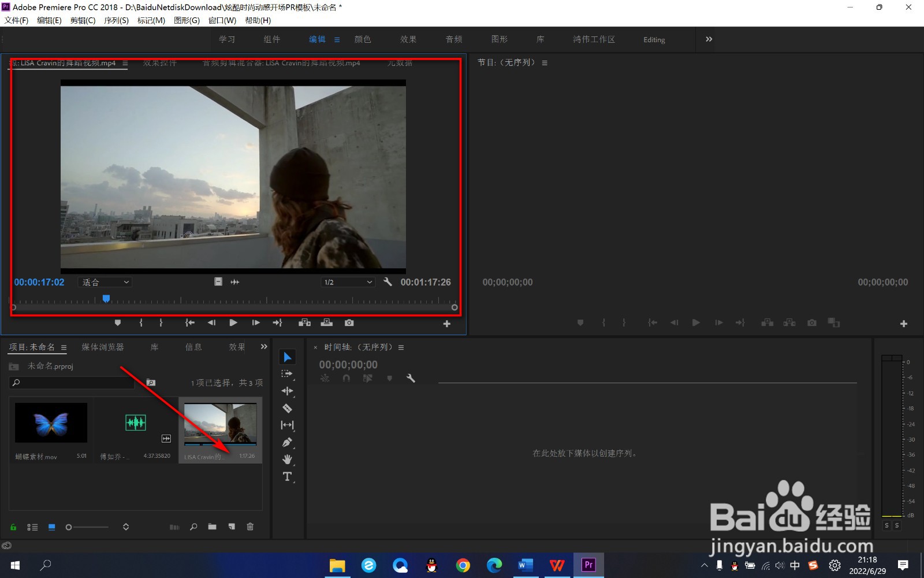Open the Source panel menu

point(125,63)
